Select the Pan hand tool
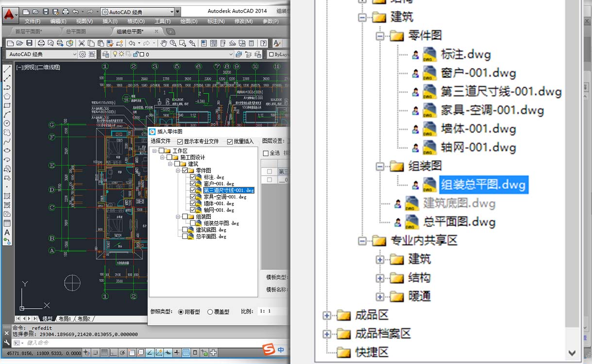 click(x=164, y=43)
